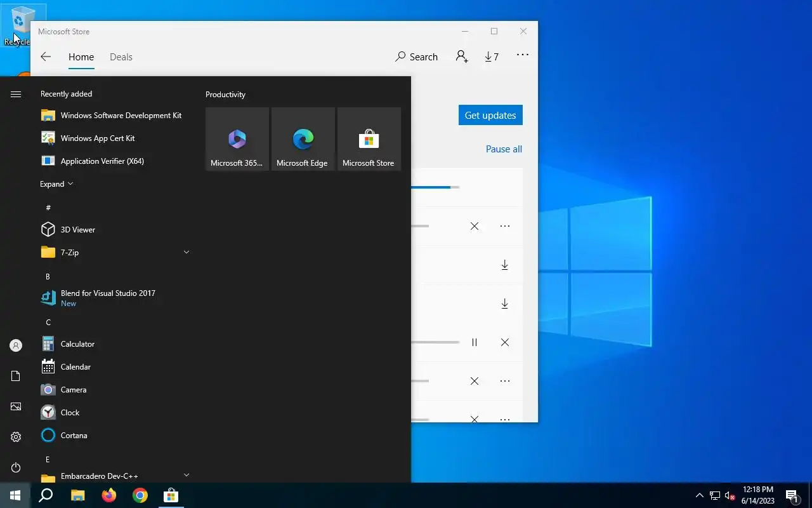Viewport: 812px width, 508px height.
Task: Open taskbar Search magnifier
Action: tap(46, 495)
